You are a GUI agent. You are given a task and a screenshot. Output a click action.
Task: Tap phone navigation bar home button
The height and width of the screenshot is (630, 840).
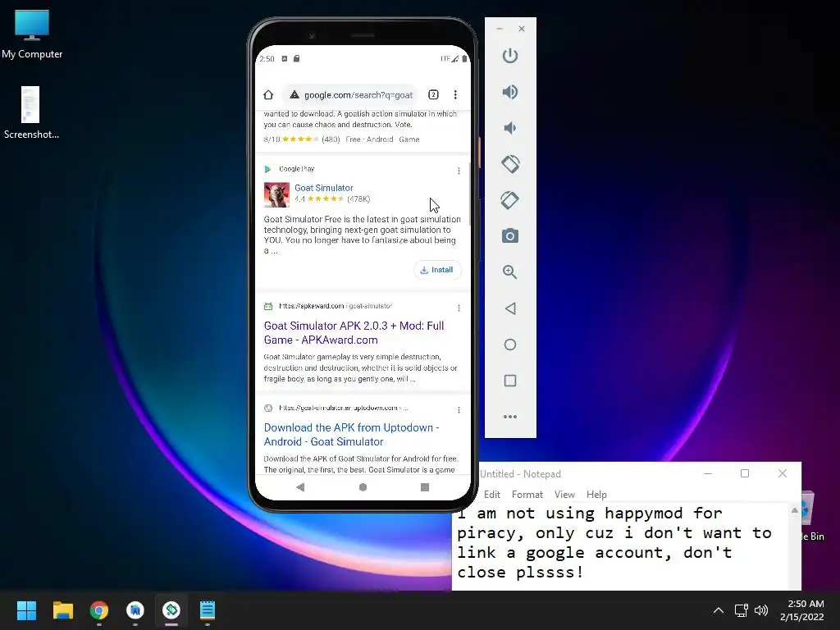click(x=363, y=487)
